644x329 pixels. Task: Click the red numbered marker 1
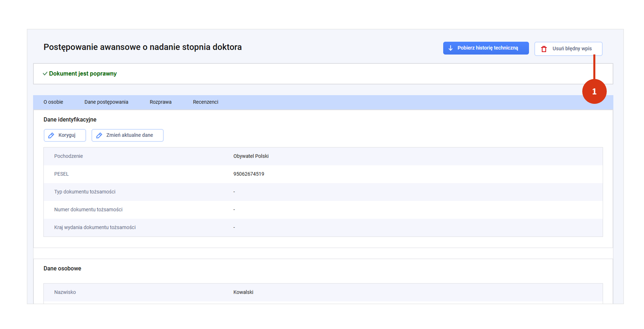pos(594,91)
